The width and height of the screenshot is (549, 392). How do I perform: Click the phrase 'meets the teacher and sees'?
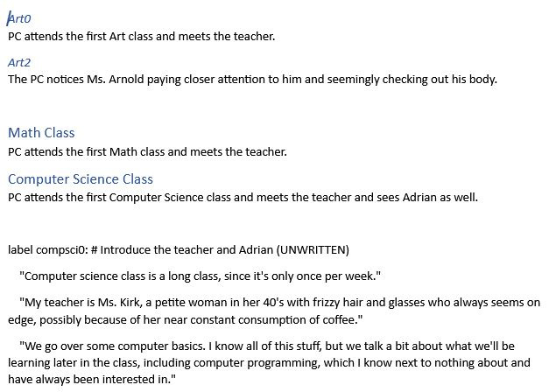coord(327,198)
